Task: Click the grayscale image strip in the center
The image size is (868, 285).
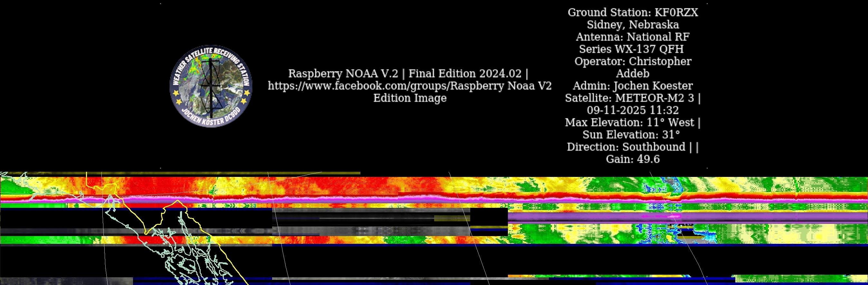Action: (371, 231)
